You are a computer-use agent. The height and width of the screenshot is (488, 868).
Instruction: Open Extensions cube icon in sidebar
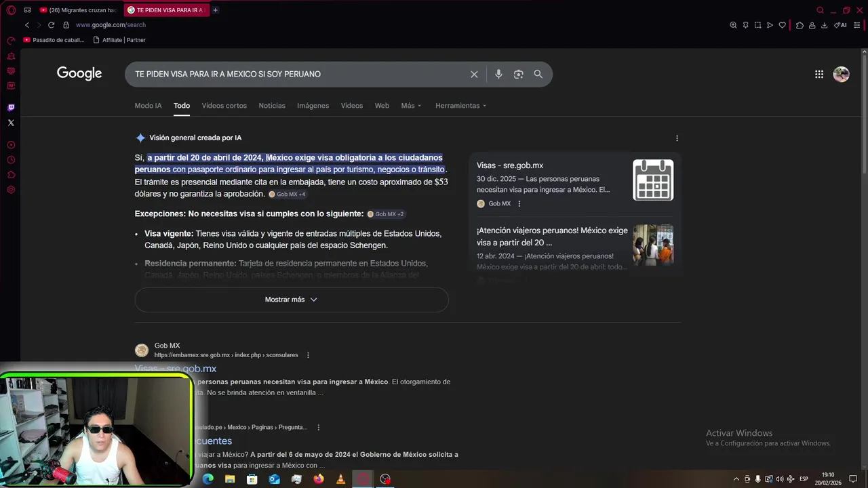[x=11, y=175]
